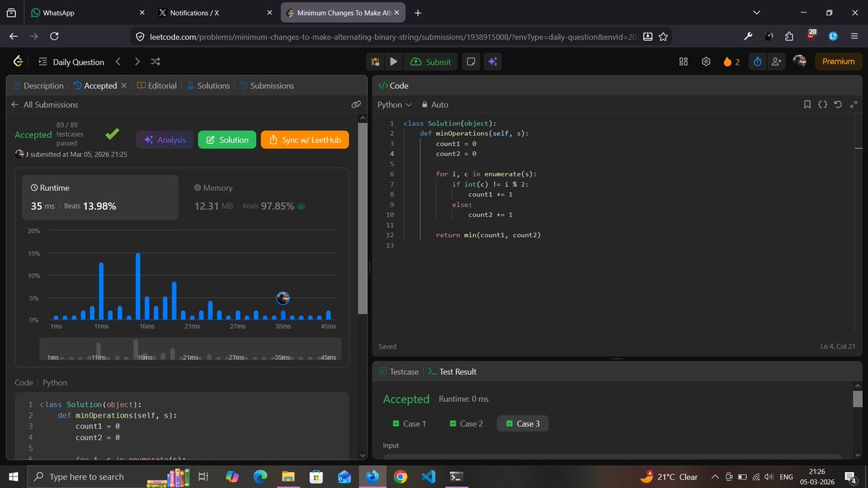The image size is (868, 488).
Task: Click the LeetCode logo icon
Action: [x=18, y=61]
